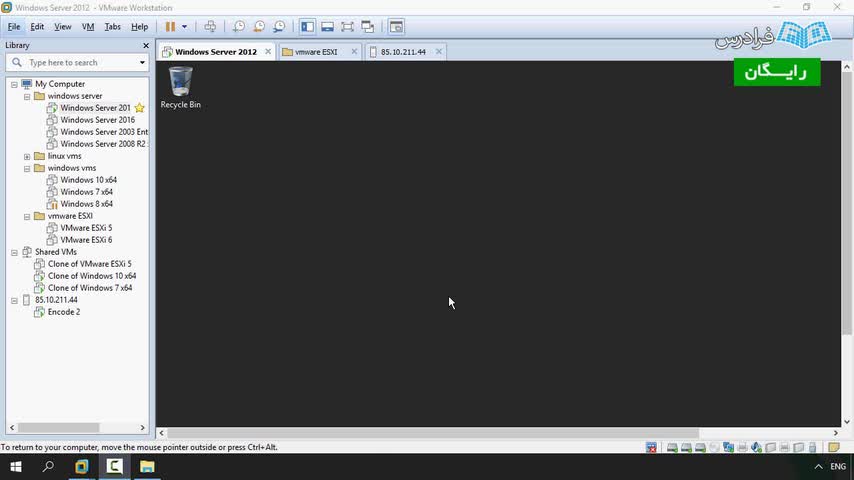Close the Windows Server 2012 tab
This screenshot has height=480, width=854.
268,51
